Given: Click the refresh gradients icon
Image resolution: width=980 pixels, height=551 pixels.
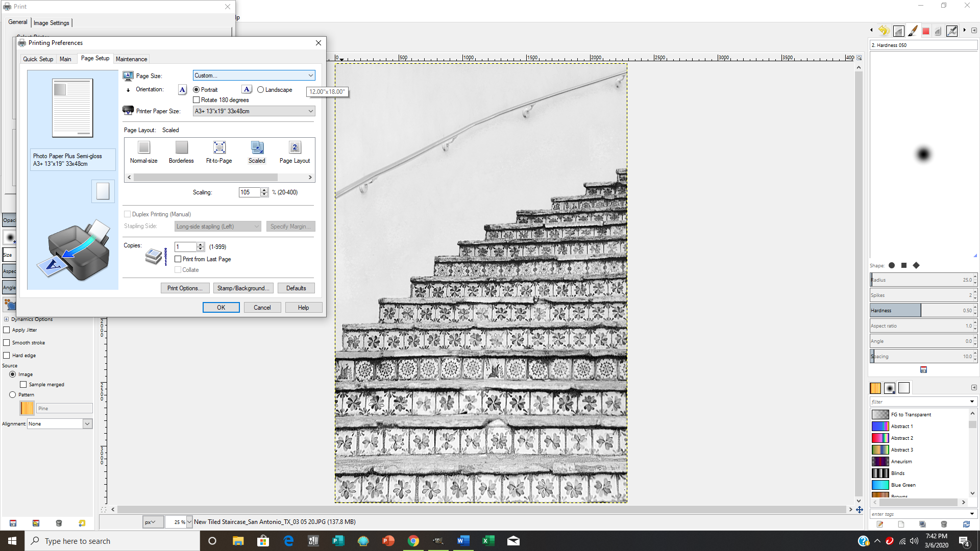Looking at the screenshot, I should coord(966,524).
